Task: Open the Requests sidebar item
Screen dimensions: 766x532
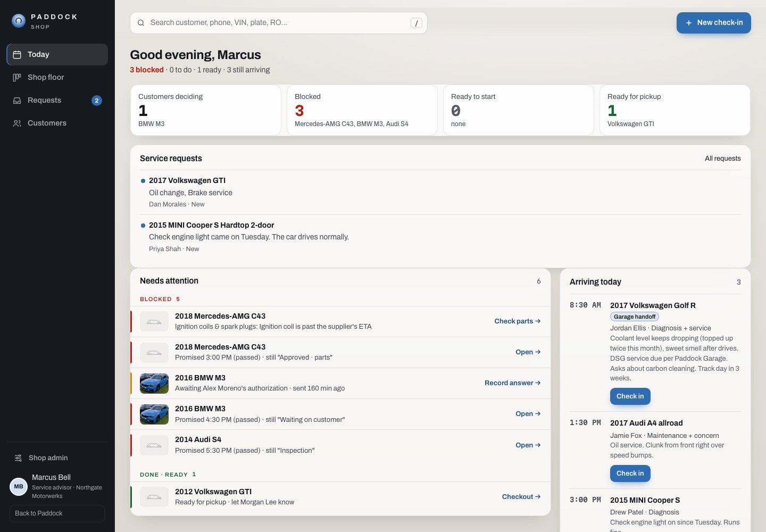Action: pyautogui.click(x=57, y=101)
